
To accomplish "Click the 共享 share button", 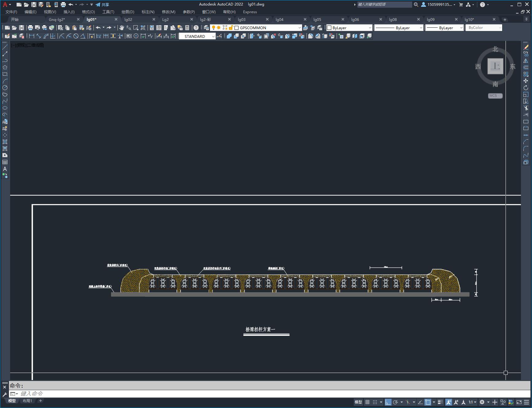I will [102, 5].
